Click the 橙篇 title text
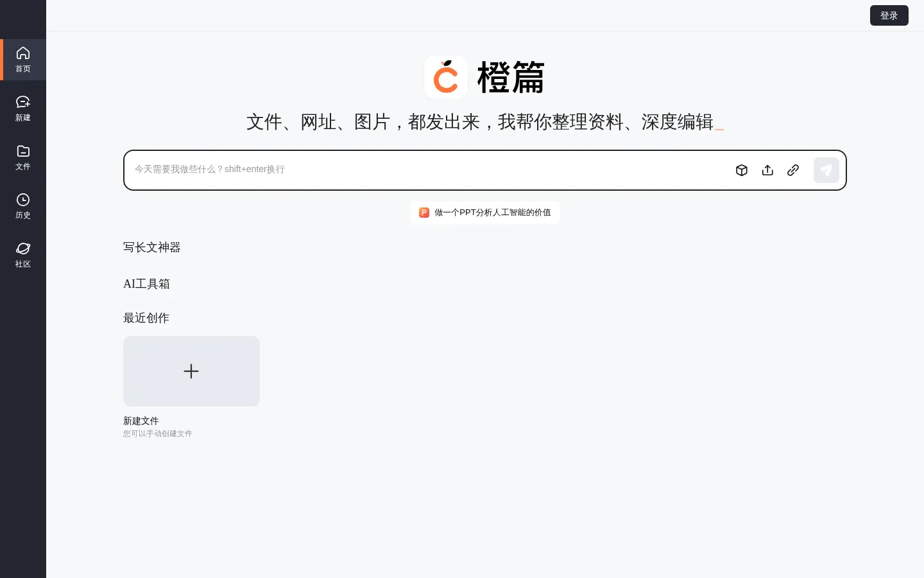 (511, 77)
